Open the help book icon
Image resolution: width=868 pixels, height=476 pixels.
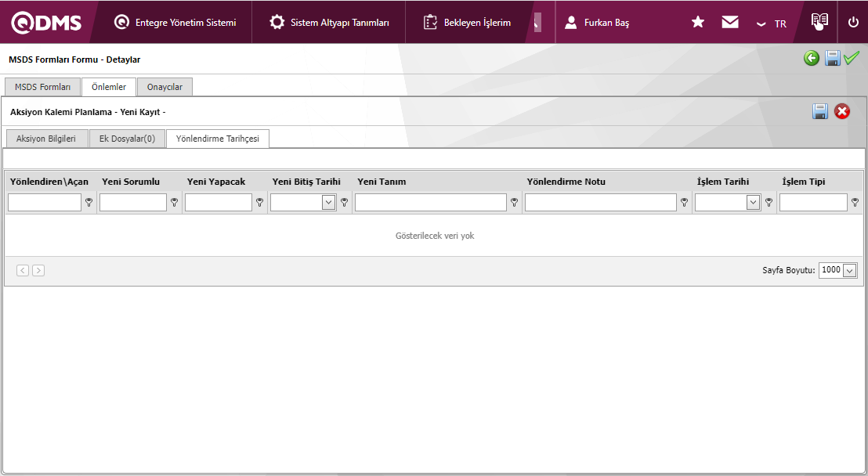point(819,22)
